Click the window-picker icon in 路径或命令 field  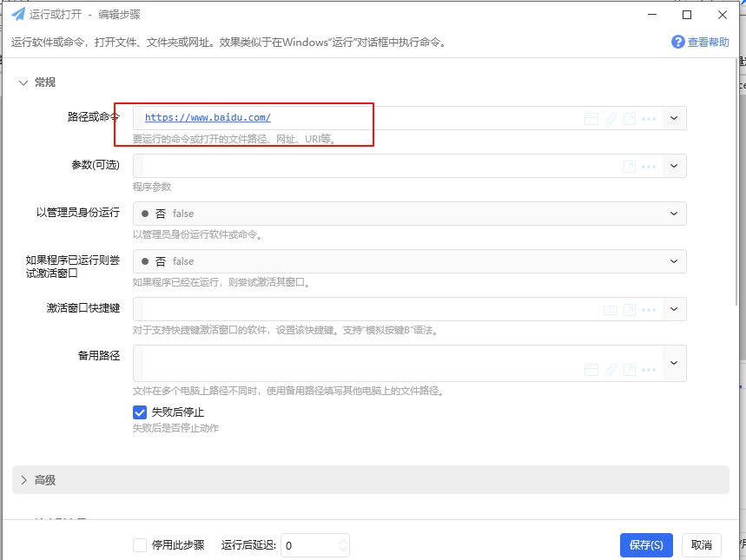[591, 118]
